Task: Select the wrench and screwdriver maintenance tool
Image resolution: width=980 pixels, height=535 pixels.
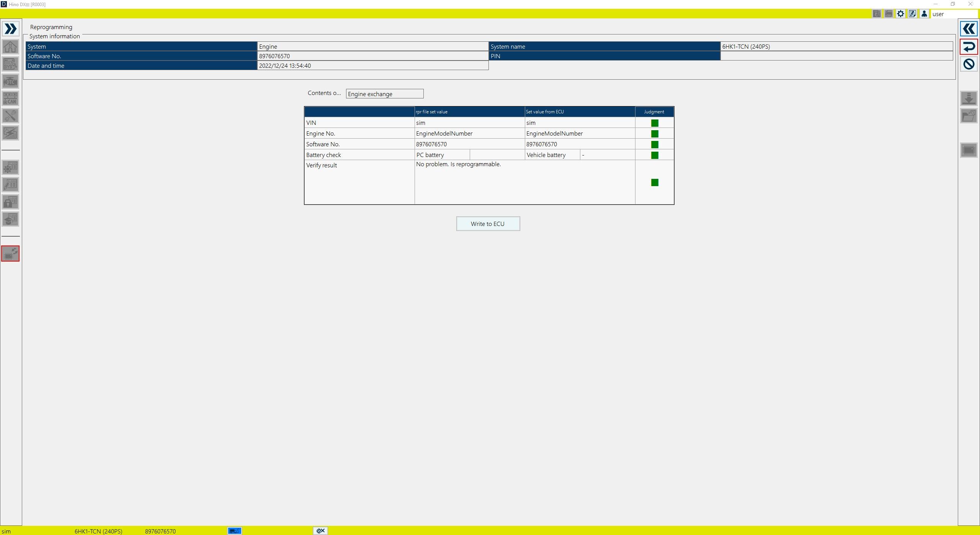Action: tap(11, 116)
